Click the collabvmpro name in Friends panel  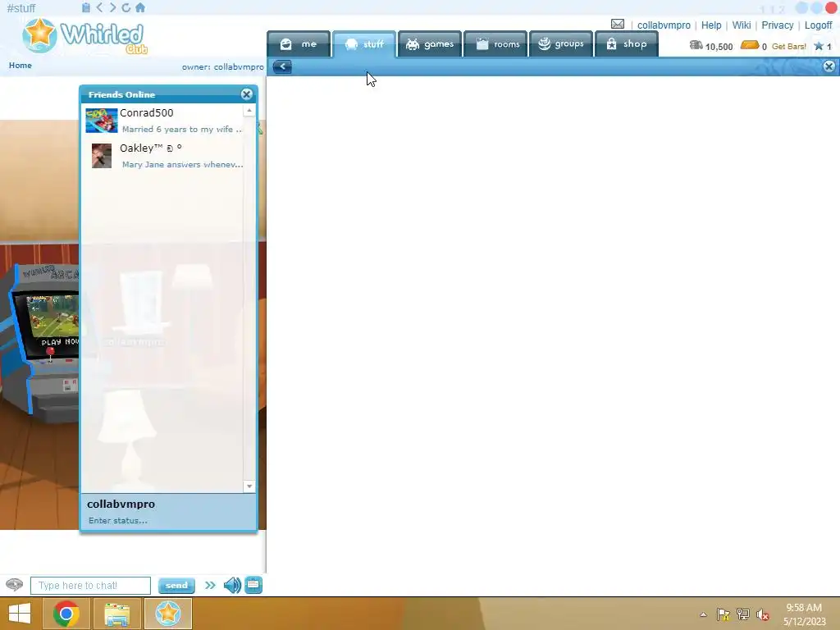[x=121, y=504]
